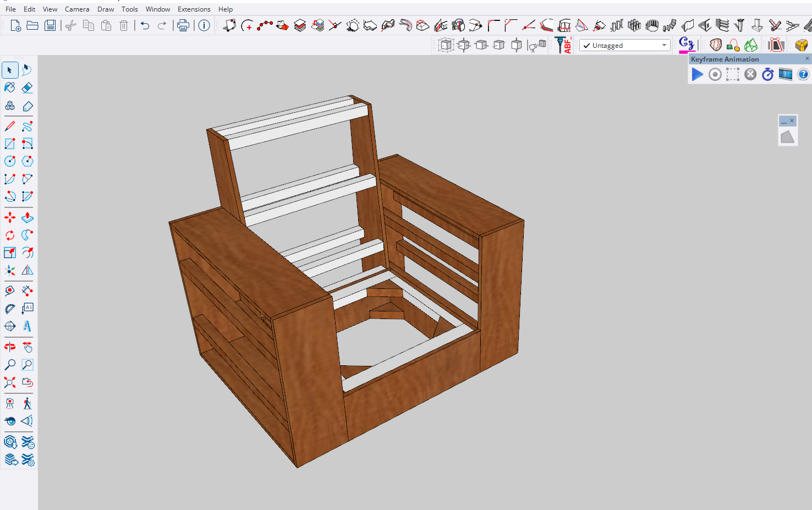Activate the Rotate tool
This screenshot has height=510, width=812.
click(x=10, y=235)
